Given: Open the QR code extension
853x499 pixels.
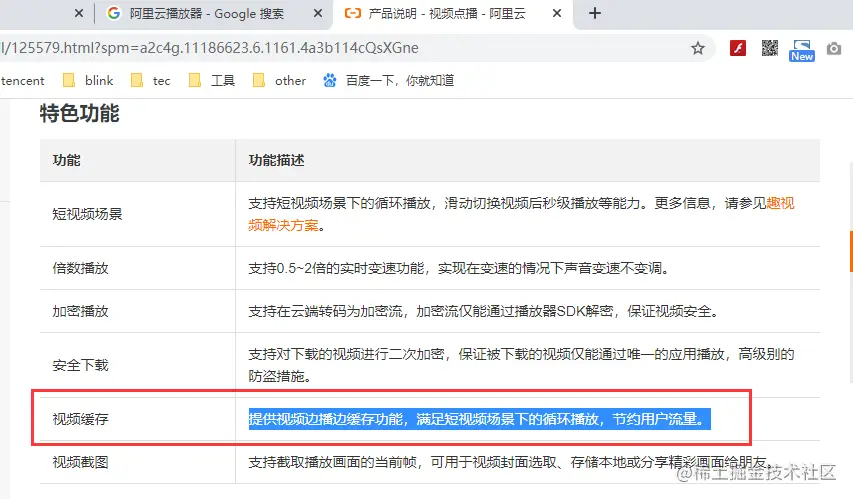Looking at the screenshot, I should 770,48.
